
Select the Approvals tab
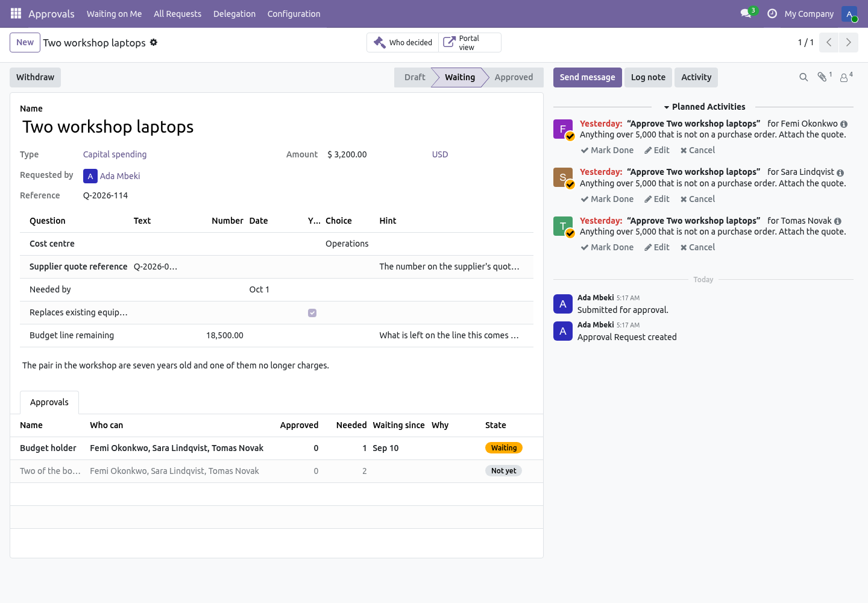coord(49,402)
